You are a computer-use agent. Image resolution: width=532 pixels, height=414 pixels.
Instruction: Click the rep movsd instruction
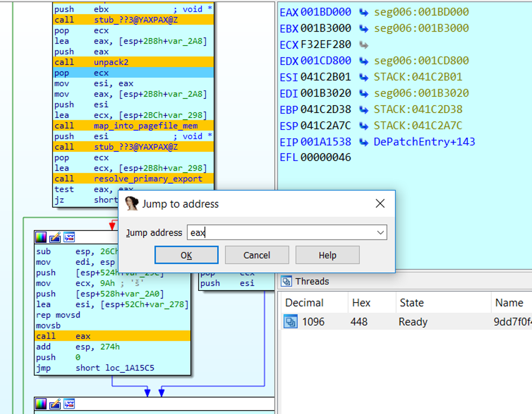pos(58,315)
